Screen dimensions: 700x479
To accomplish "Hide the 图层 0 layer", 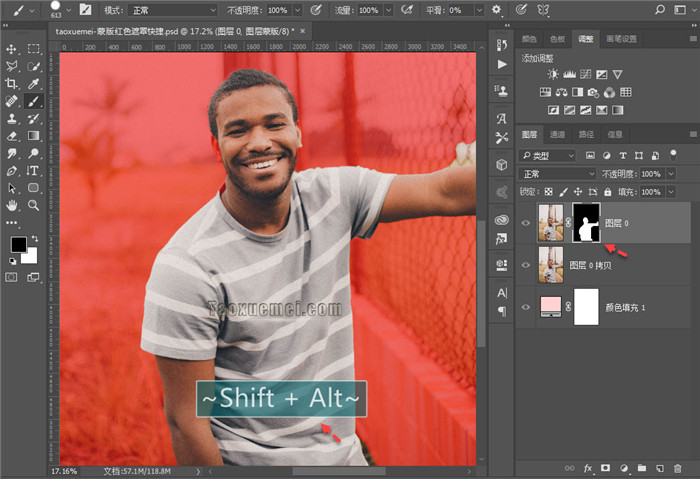I will (x=526, y=223).
